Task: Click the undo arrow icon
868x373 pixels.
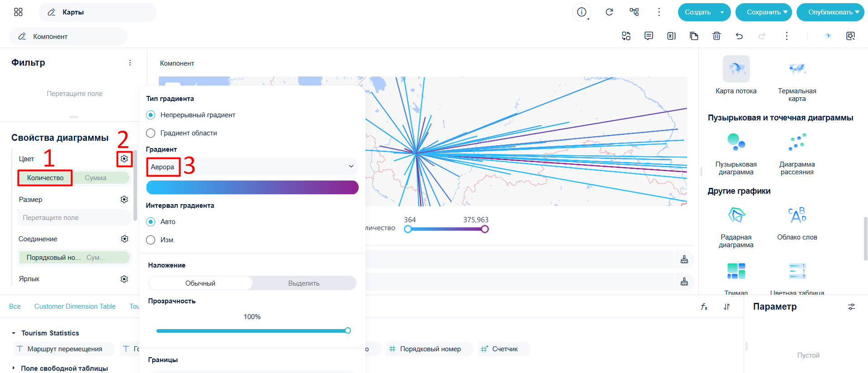Action: tap(739, 36)
